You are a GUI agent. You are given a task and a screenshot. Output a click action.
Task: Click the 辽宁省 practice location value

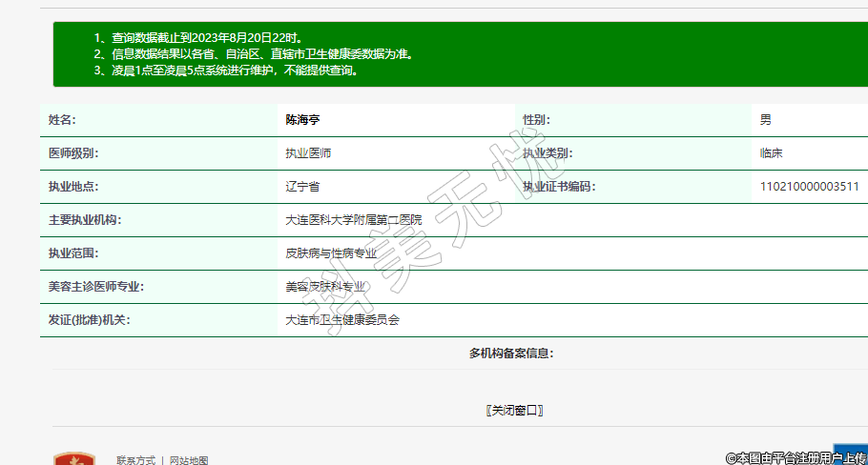coord(302,187)
